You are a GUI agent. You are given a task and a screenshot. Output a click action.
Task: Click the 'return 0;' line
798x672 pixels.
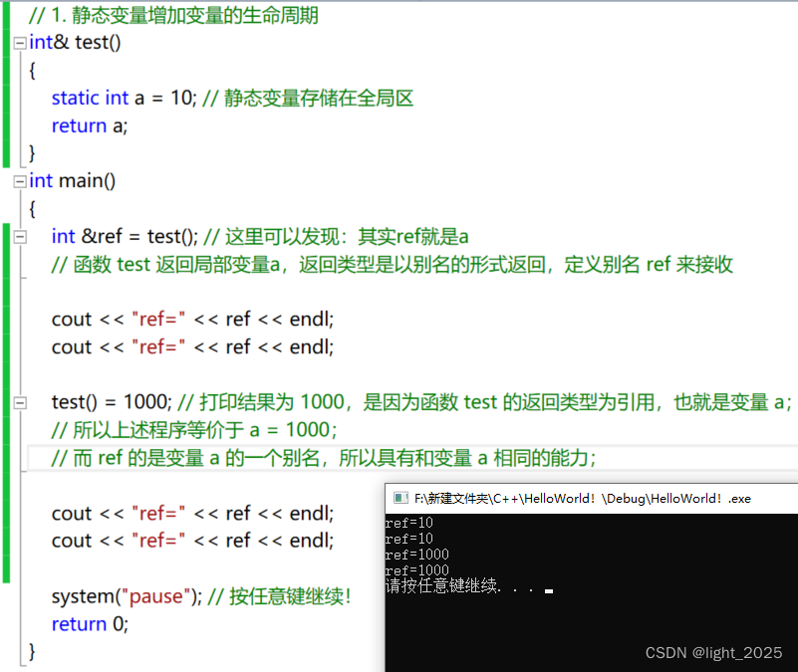point(90,624)
